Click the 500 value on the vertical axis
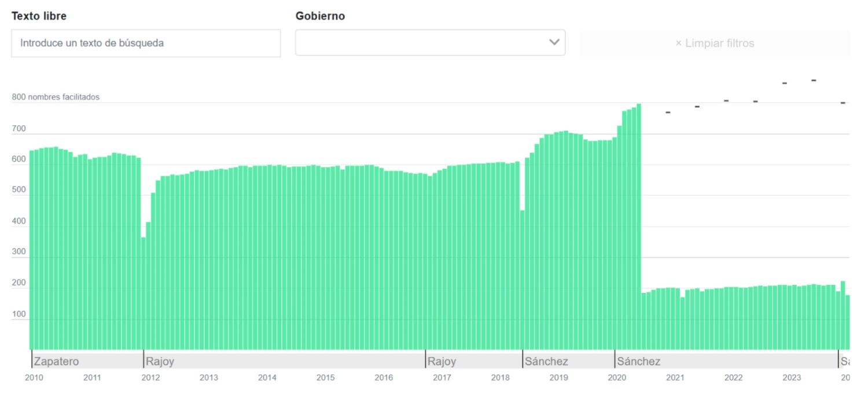Viewport: 868px width, 410px height. (19, 191)
